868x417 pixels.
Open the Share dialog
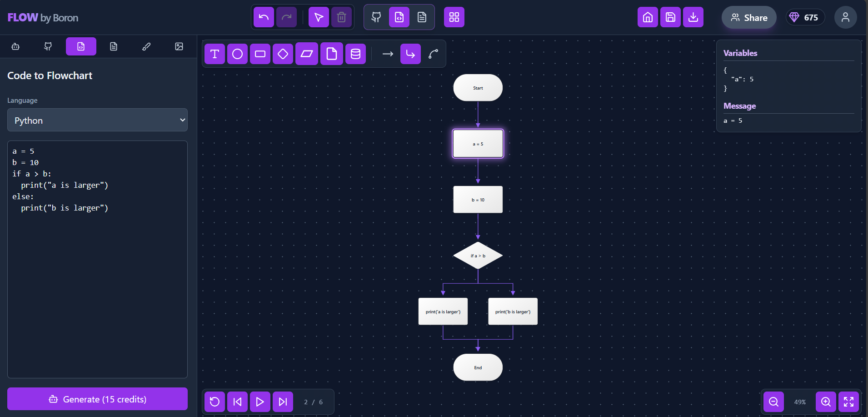tap(748, 17)
